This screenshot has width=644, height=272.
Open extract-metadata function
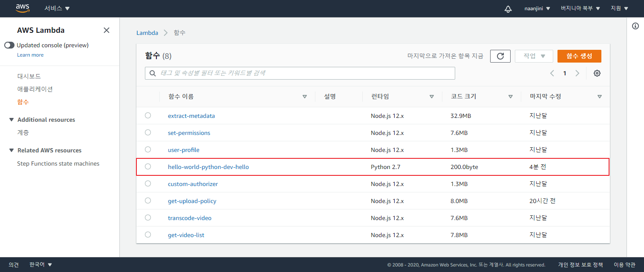click(x=191, y=116)
